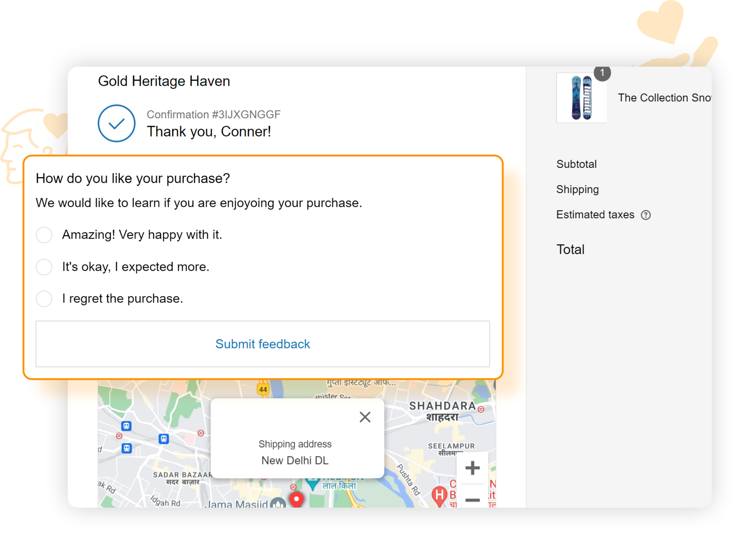
Task: Select 'It's okay, I expected more.' option
Action: [44, 267]
